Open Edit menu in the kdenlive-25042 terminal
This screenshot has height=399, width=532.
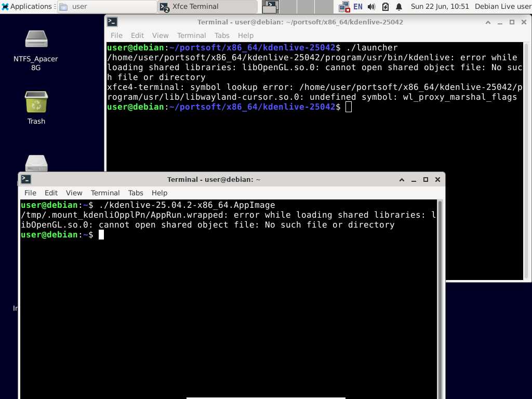[137, 35]
